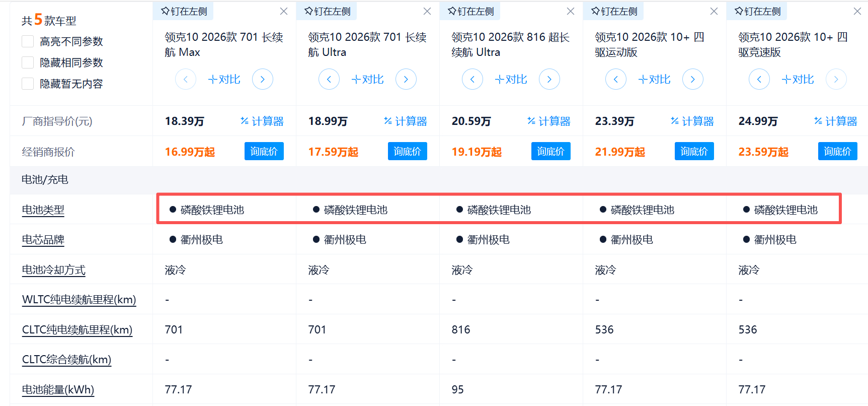Viewport: 868px width, 406px height.
Task: Open 计算器 for the 24.99万 model
Action: (836, 121)
